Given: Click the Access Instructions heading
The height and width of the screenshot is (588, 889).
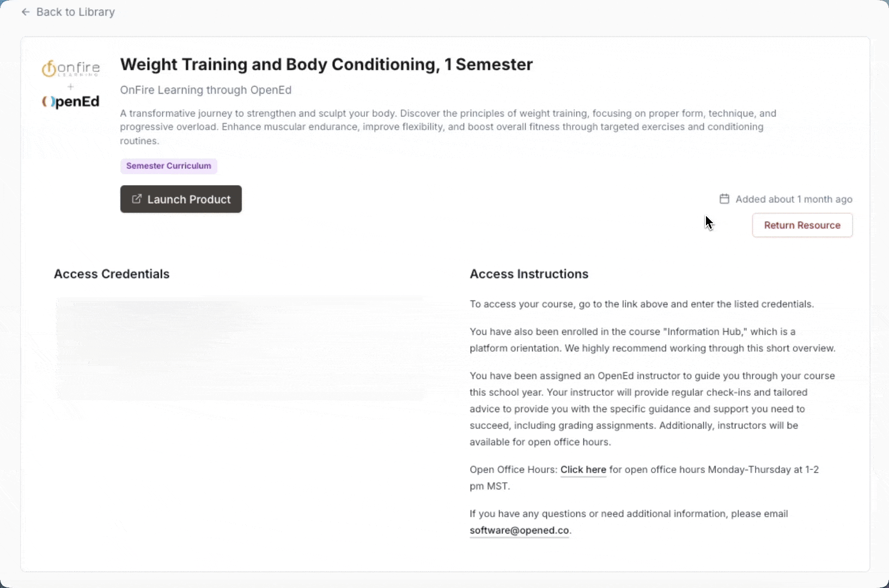Looking at the screenshot, I should click(x=529, y=274).
